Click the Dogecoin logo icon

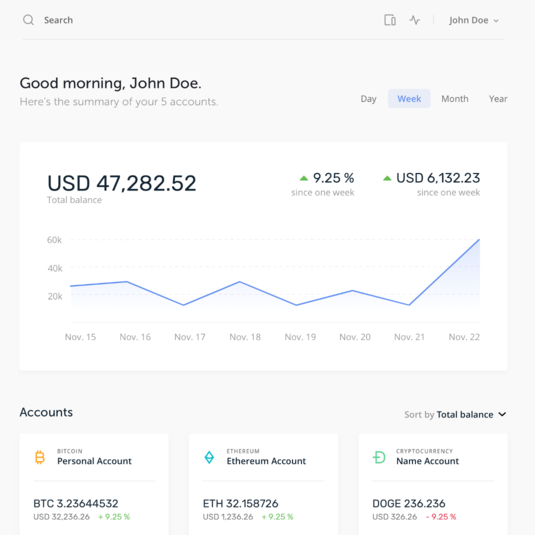pyautogui.click(x=379, y=457)
